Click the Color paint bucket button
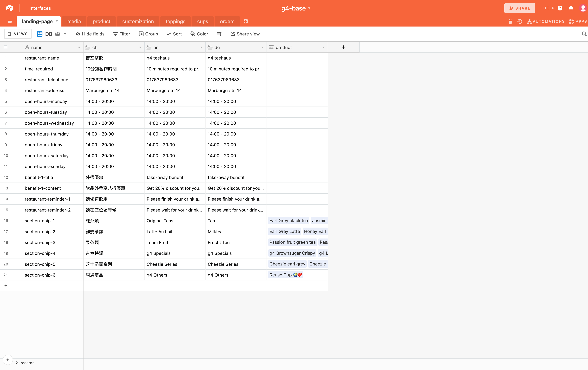 (199, 34)
